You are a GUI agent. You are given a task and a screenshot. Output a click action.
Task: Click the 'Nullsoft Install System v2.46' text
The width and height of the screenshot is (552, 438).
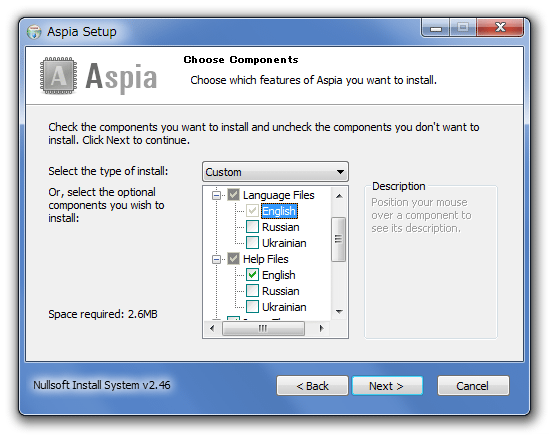pyautogui.click(x=102, y=385)
